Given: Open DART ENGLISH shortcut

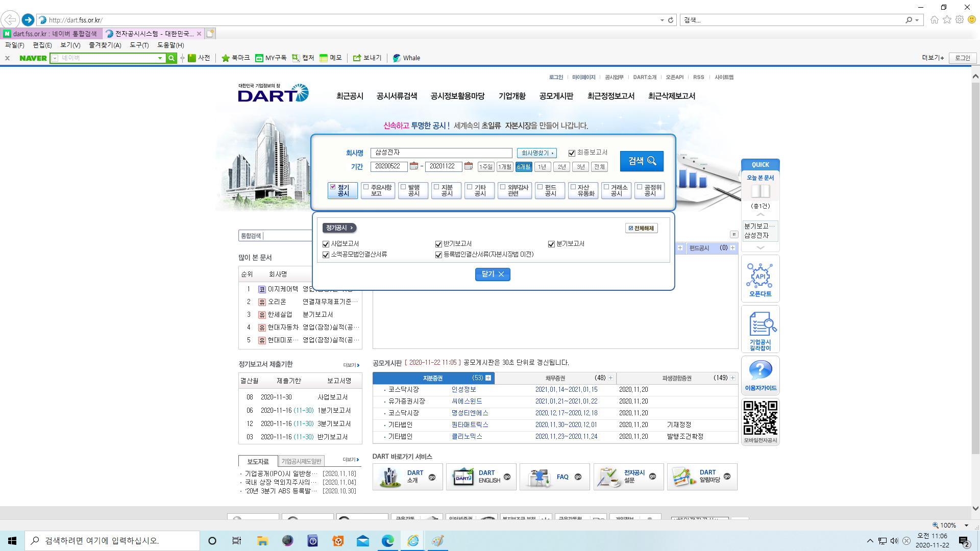Looking at the screenshot, I should click(481, 477).
